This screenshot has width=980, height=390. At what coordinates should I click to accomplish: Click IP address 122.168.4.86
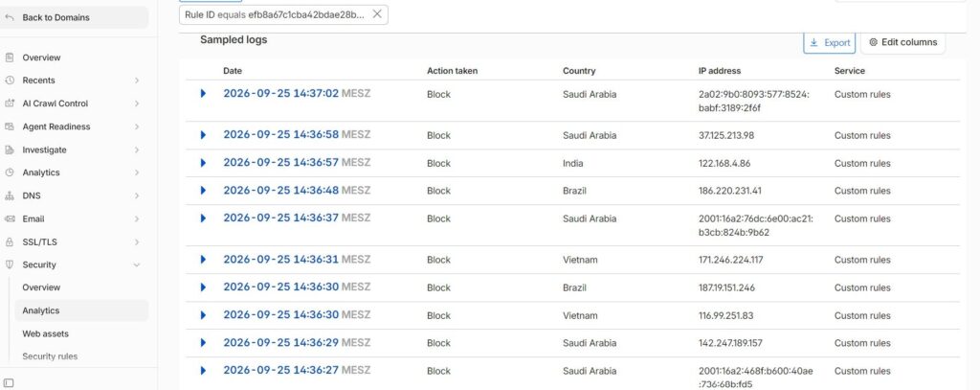(724, 164)
